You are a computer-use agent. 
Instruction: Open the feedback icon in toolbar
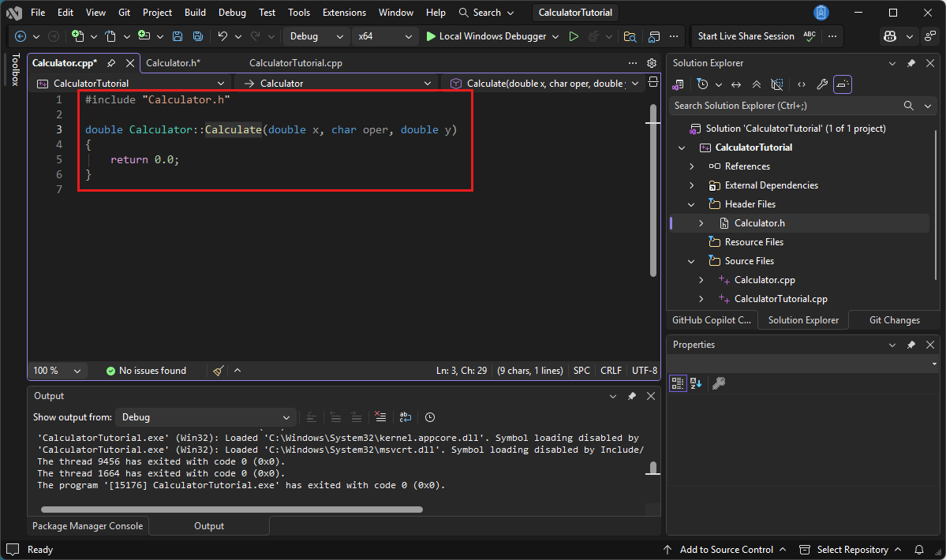tap(931, 36)
